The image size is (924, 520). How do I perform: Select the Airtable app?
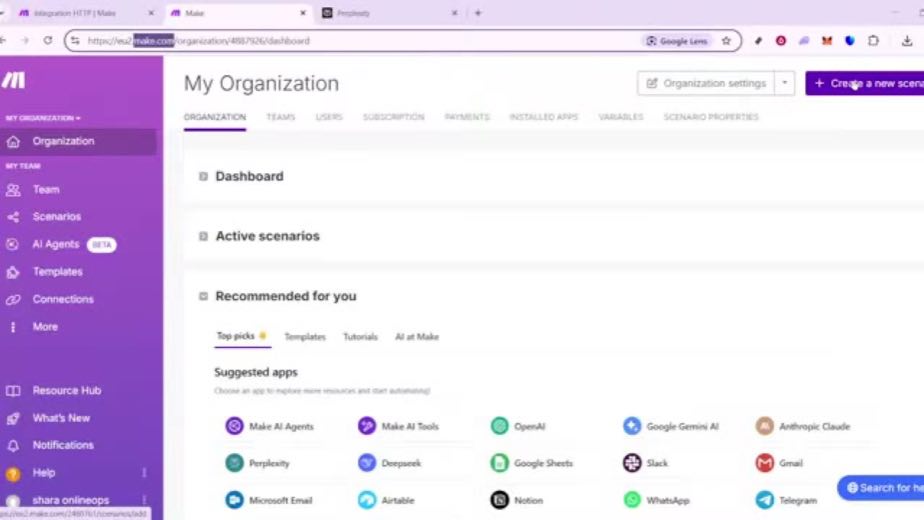tap(386, 501)
